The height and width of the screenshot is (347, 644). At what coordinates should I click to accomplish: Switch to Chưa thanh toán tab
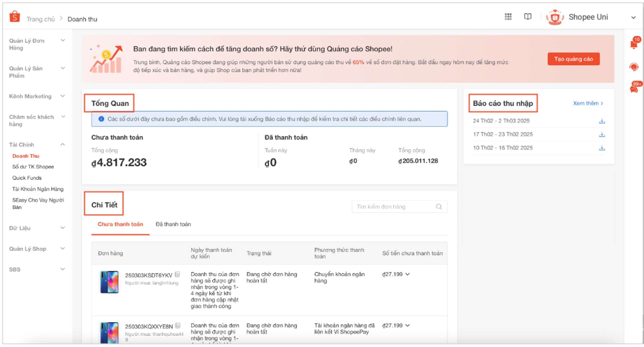point(120,224)
